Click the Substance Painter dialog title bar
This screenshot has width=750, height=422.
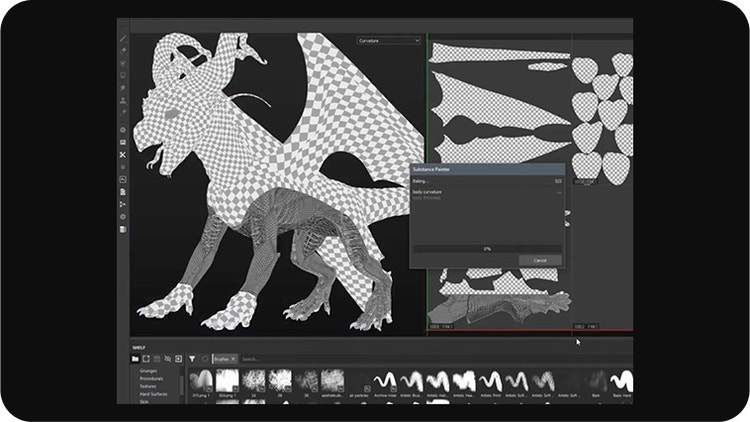pyautogui.click(x=487, y=171)
